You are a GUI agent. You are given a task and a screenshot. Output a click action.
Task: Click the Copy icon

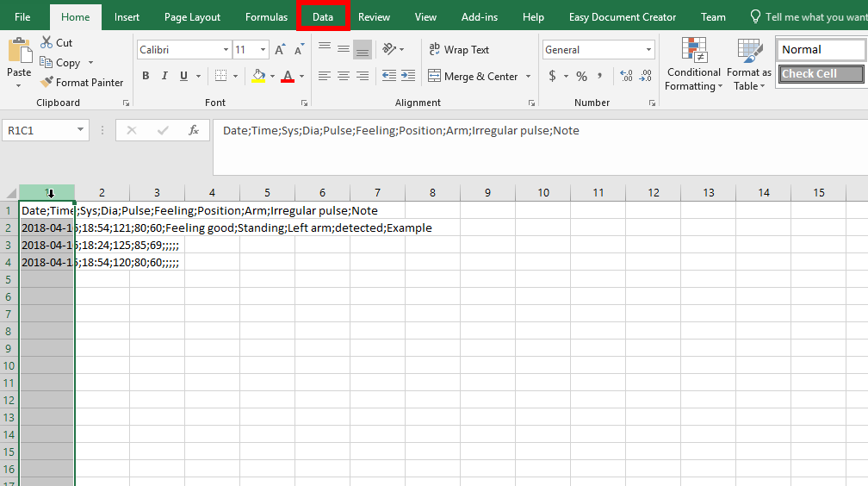tap(46, 63)
